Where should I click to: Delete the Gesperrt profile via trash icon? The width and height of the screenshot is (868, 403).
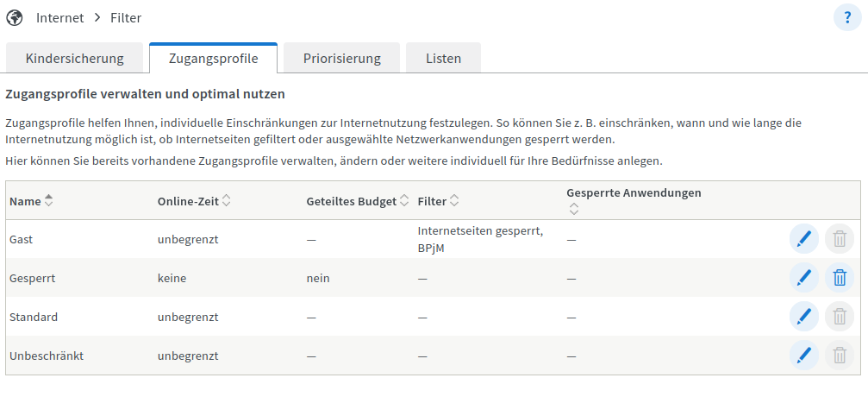(x=839, y=278)
